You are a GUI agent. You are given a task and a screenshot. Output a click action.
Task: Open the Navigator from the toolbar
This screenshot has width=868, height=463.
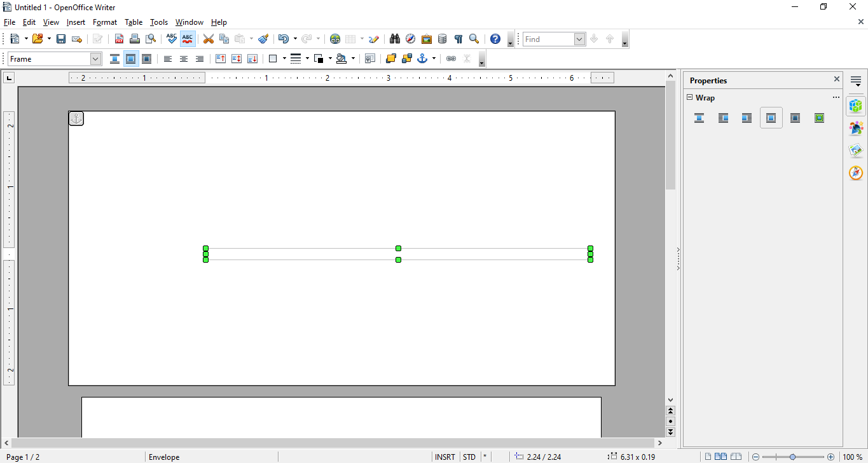point(411,39)
